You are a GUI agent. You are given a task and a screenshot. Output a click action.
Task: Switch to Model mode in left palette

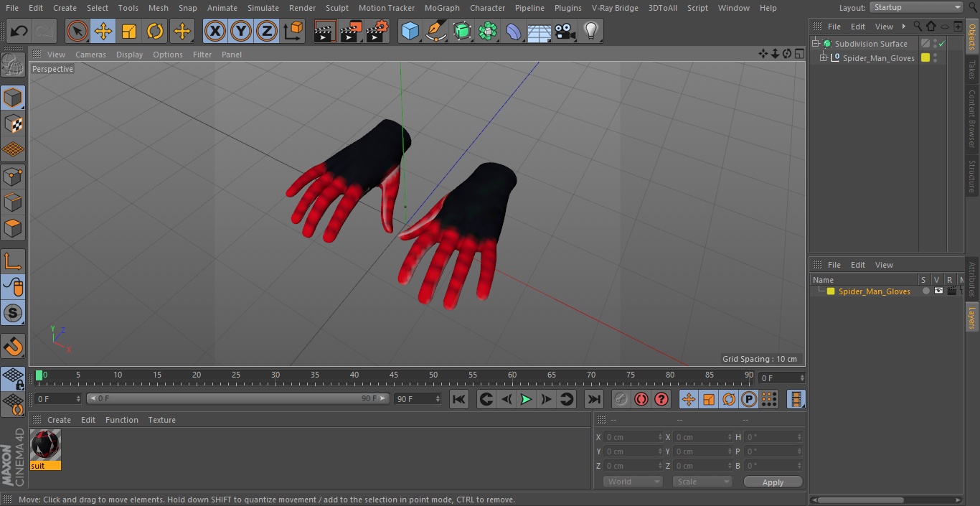coord(13,98)
